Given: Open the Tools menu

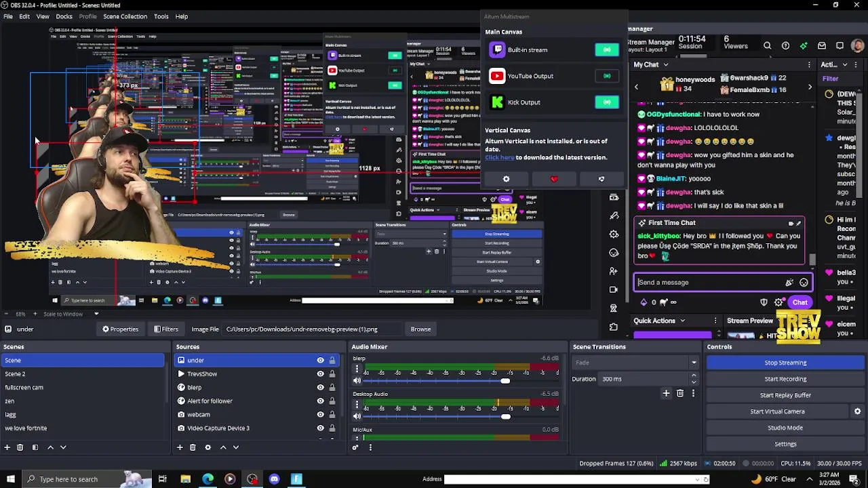Looking at the screenshot, I should pos(161,16).
